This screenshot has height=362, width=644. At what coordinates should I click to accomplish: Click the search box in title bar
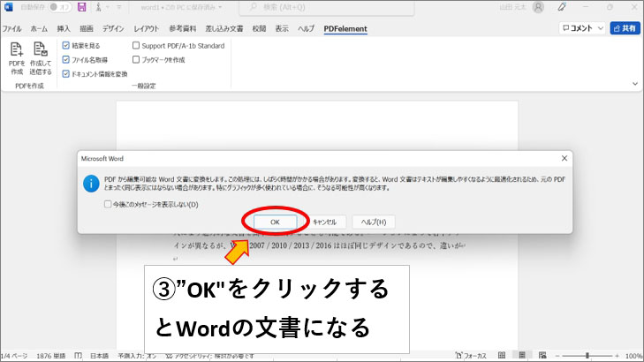(327, 7)
